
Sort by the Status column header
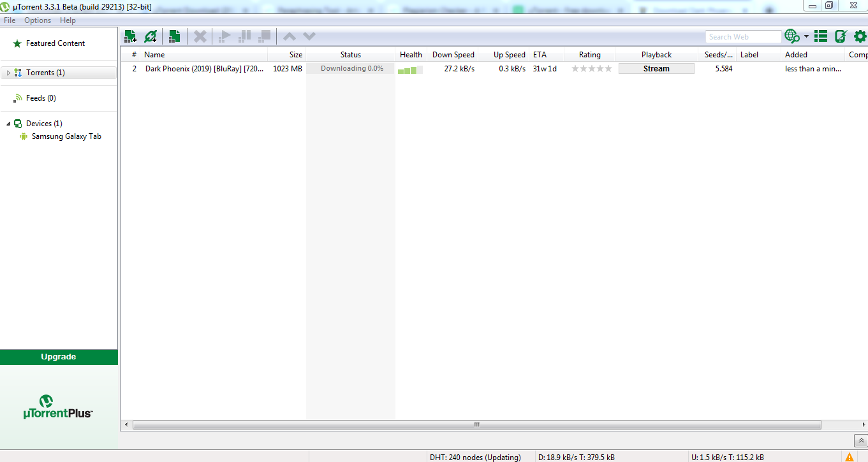coord(351,55)
